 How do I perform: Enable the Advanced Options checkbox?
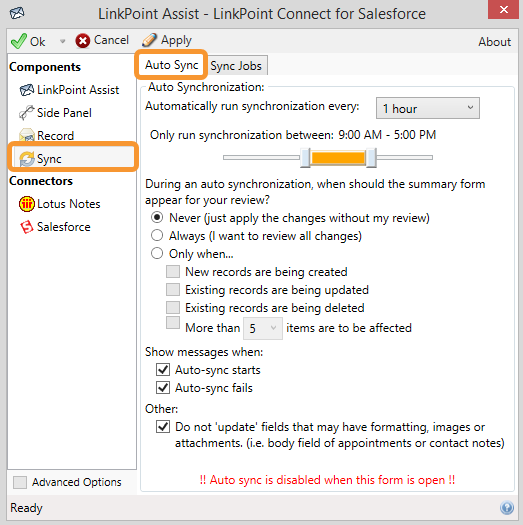(20, 482)
